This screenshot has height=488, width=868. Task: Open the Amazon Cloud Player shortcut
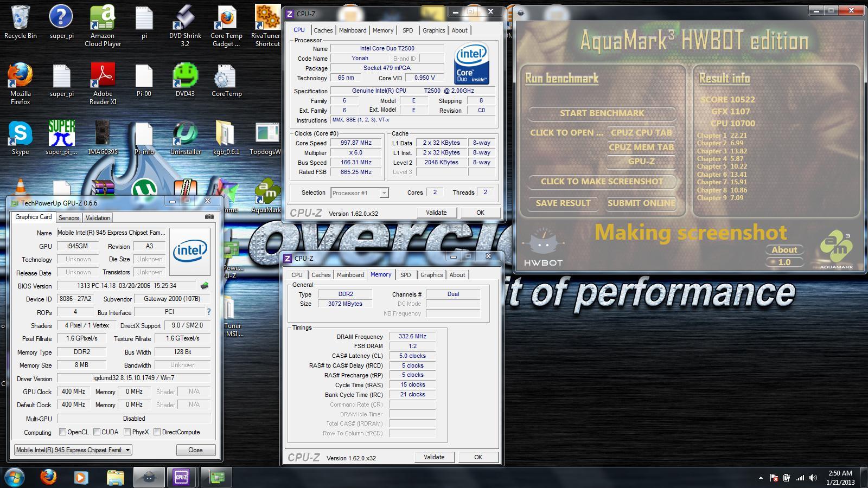click(x=103, y=25)
